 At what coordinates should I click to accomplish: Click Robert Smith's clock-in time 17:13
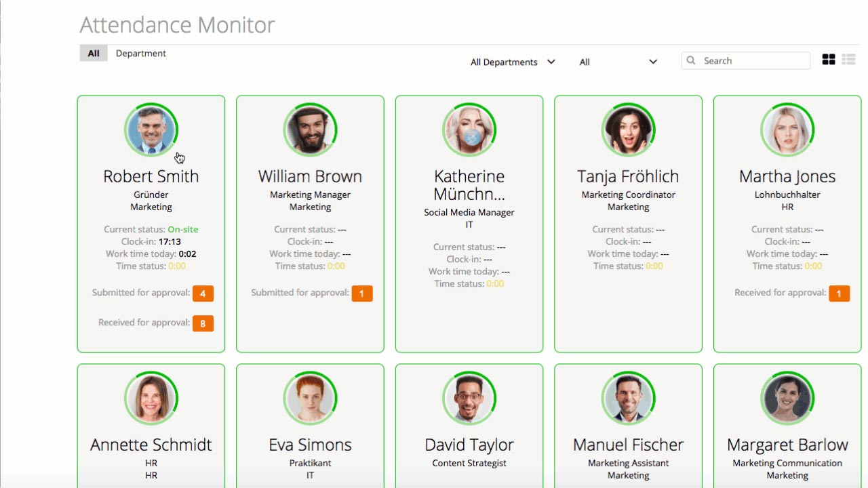[x=170, y=241]
